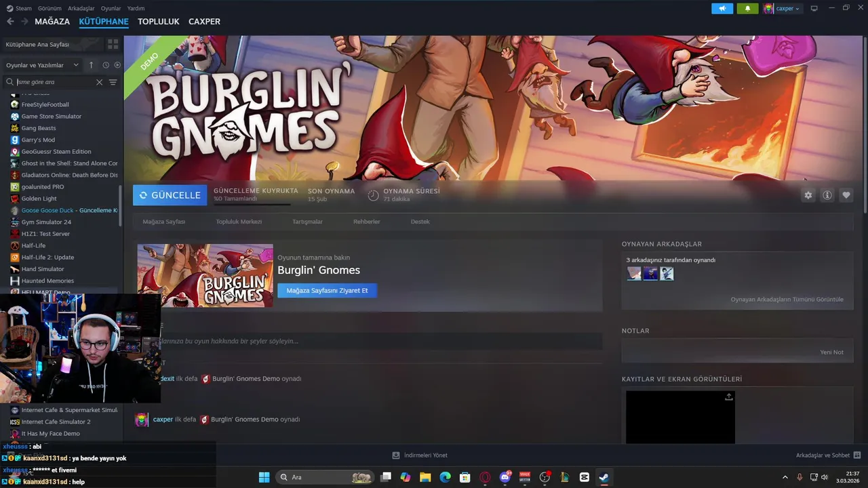Select Hand Simulator in list

point(43,269)
